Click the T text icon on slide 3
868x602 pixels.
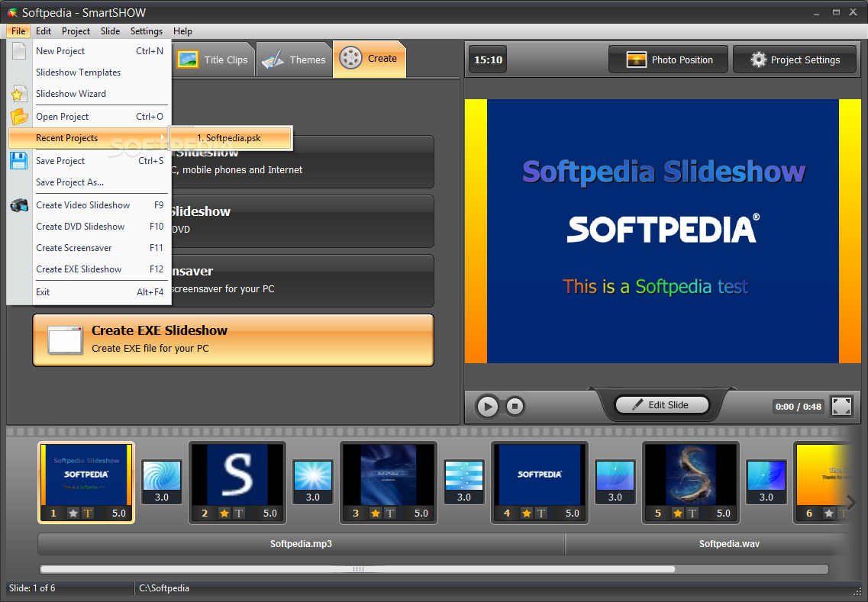click(x=389, y=513)
